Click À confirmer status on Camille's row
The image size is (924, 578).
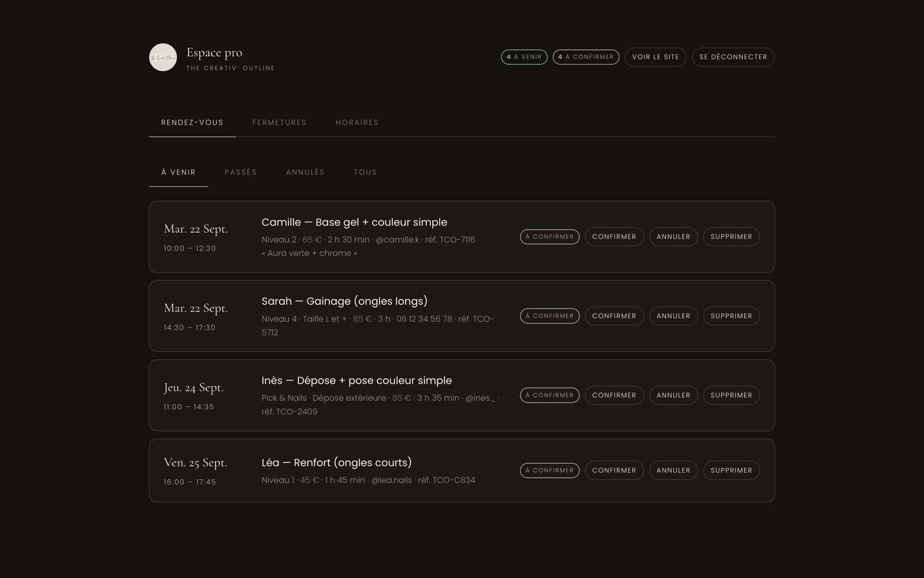550,237
